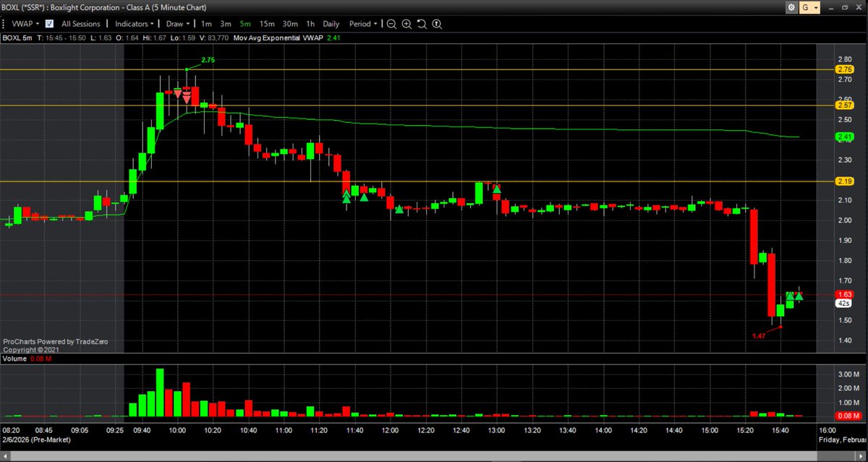868x462 pixels.
Task: Click the red 1.63 last price tag
Action: click(x=844, y=294)
